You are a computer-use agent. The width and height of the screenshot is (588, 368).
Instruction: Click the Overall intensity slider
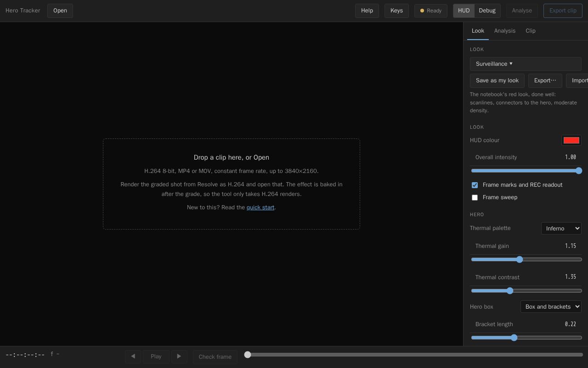click(x=526, y=171)
